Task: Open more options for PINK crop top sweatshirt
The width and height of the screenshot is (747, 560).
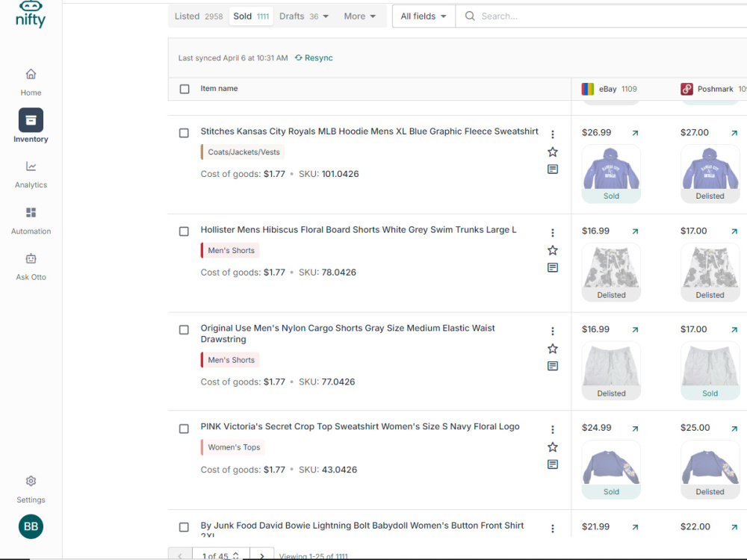Action: tap(553, 429)
